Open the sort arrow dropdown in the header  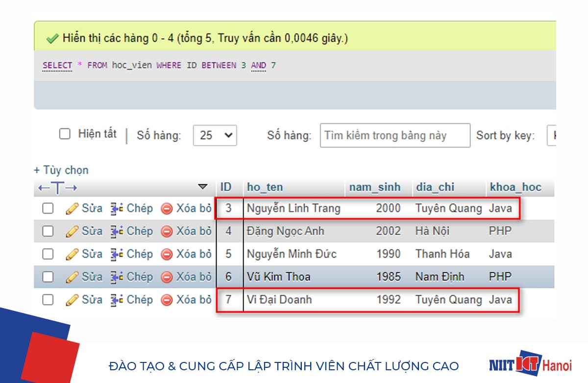[x=202, y=187]
